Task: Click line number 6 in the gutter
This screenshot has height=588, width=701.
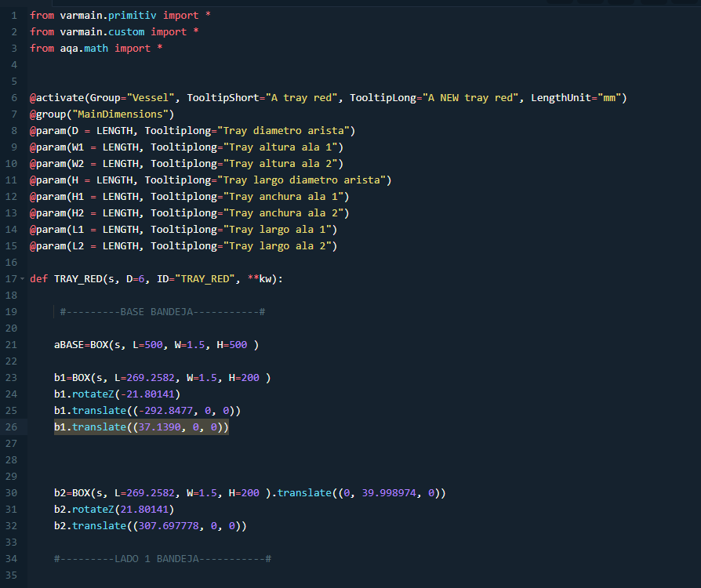Action: pos(14,98)
